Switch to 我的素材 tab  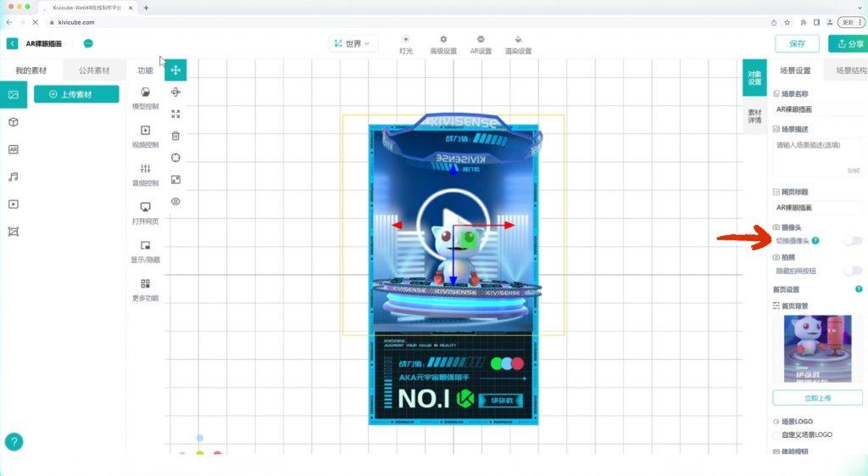click(31, 70)
